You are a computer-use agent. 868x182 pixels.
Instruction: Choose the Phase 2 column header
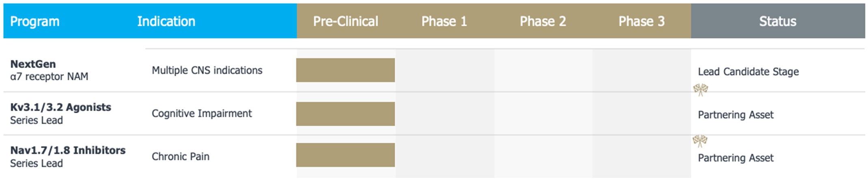coord(543,21)
